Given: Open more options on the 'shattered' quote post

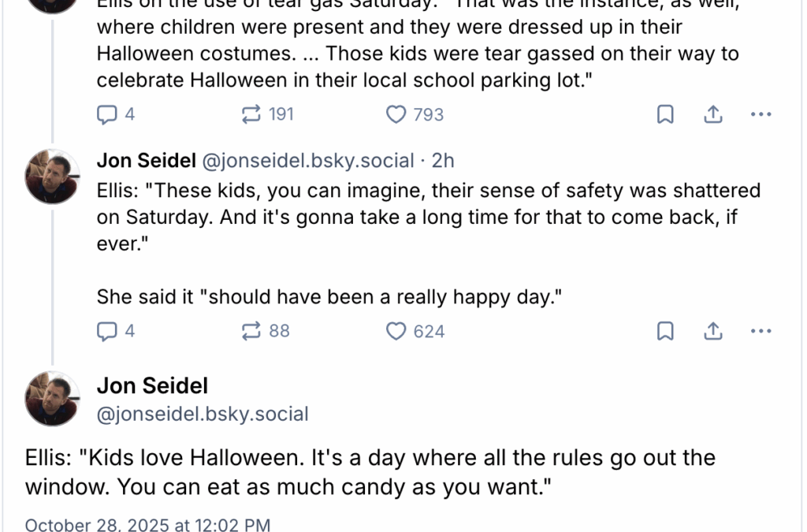Looking at the screenshot, I should pos(761,331).
